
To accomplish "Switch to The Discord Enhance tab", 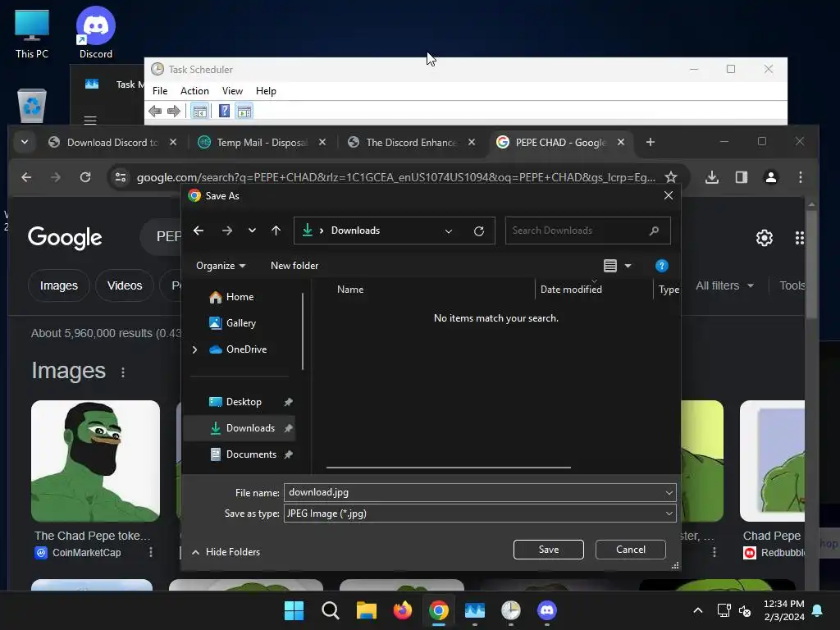I will click(412, 143).
